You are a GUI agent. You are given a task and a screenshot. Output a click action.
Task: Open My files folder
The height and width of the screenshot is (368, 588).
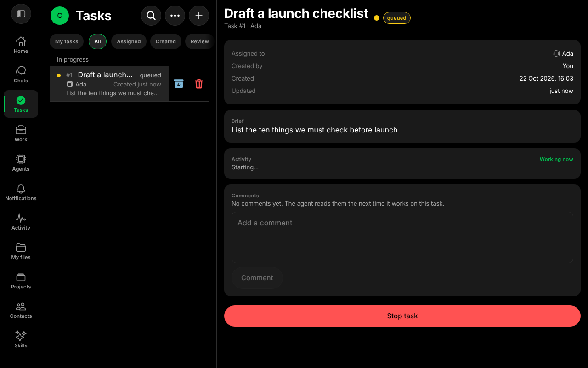[x=21, y=251]
